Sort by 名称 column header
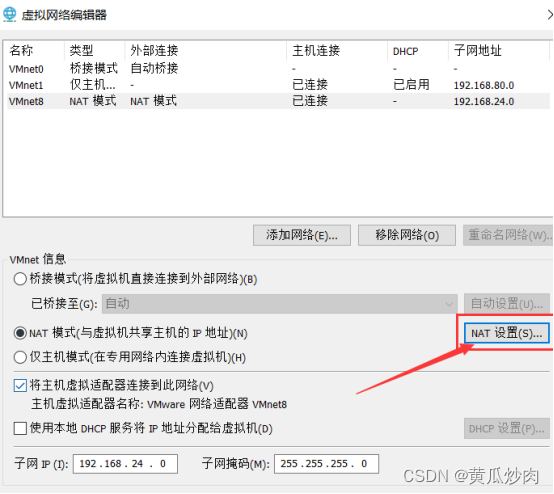Screen dimensions: 554x494 pyautogui.click(x=21, y=51)
